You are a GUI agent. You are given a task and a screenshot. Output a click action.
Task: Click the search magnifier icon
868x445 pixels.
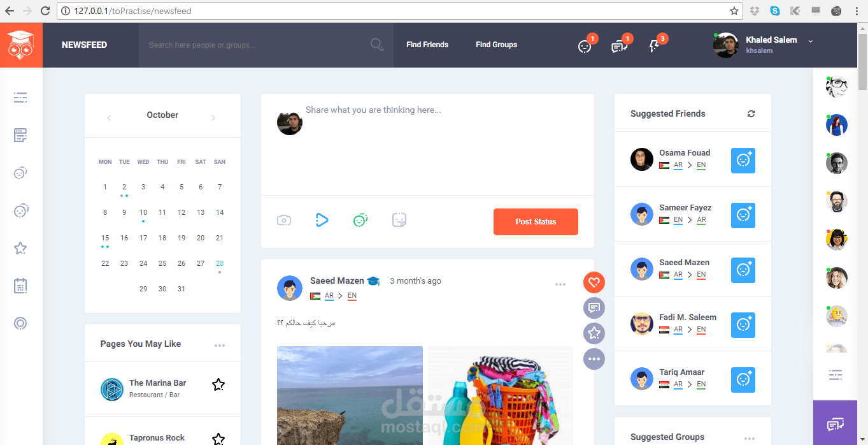tap(377, 45)
